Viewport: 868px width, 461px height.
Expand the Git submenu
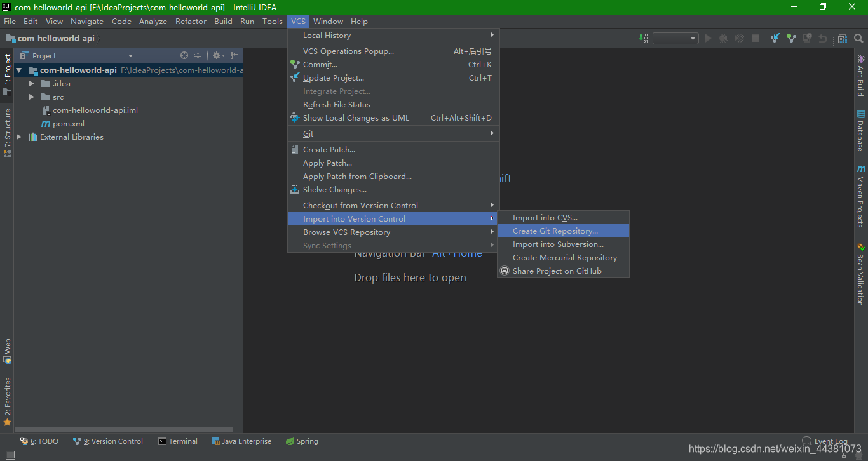394,134
